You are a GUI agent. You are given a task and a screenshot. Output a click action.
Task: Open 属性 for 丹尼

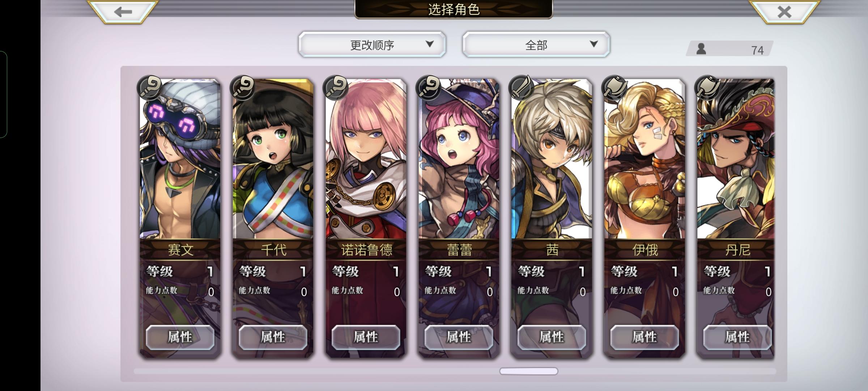point(737,337)
